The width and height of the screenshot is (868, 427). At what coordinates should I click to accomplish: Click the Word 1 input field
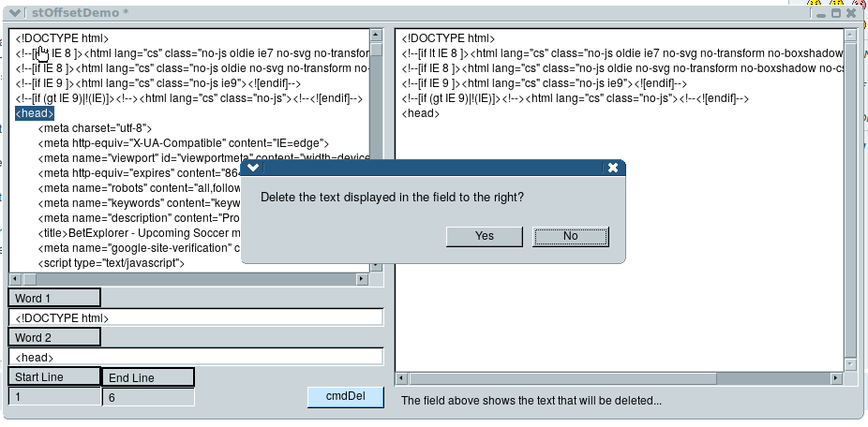(196, 318)
